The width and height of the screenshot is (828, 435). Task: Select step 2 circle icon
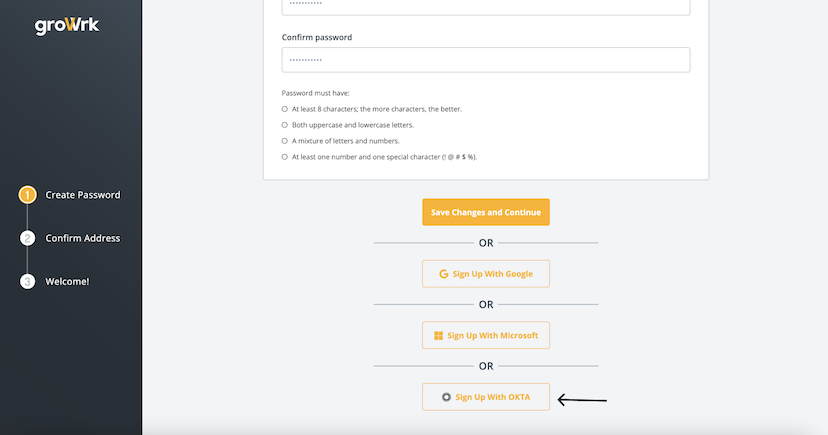pyautogui.click(x=28, y=238)
